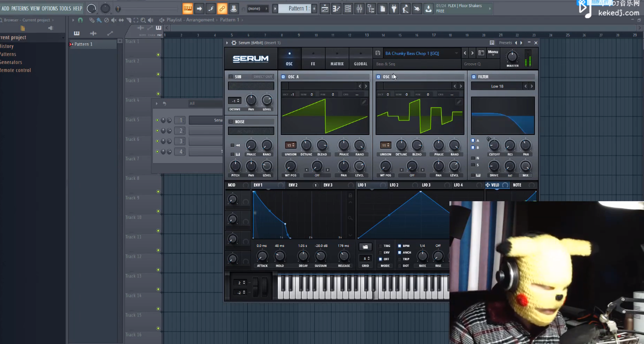Screen dimensions: 644x344
Task: Open the mixer from the FL toolbar
Action: coord(359,9)
